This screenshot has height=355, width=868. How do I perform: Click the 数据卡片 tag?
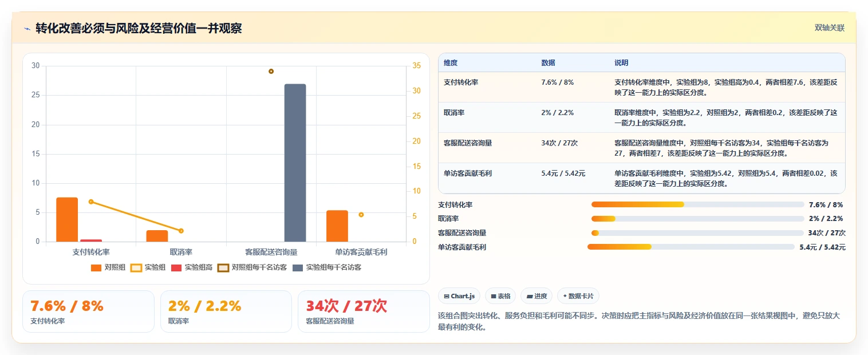click(578, 296)
